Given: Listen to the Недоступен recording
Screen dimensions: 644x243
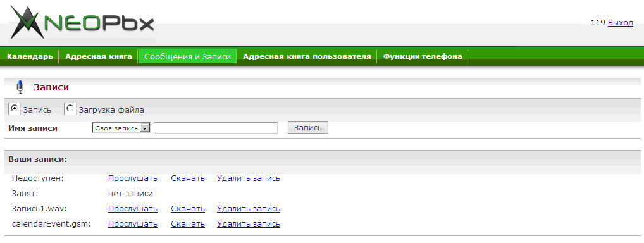Looking at the screenshot, I should (133, 178).
